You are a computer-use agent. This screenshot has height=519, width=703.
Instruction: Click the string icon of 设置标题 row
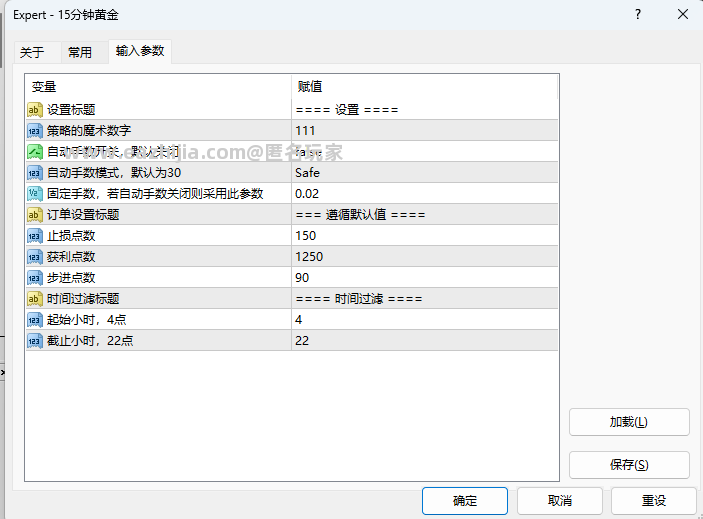point(35,110)
